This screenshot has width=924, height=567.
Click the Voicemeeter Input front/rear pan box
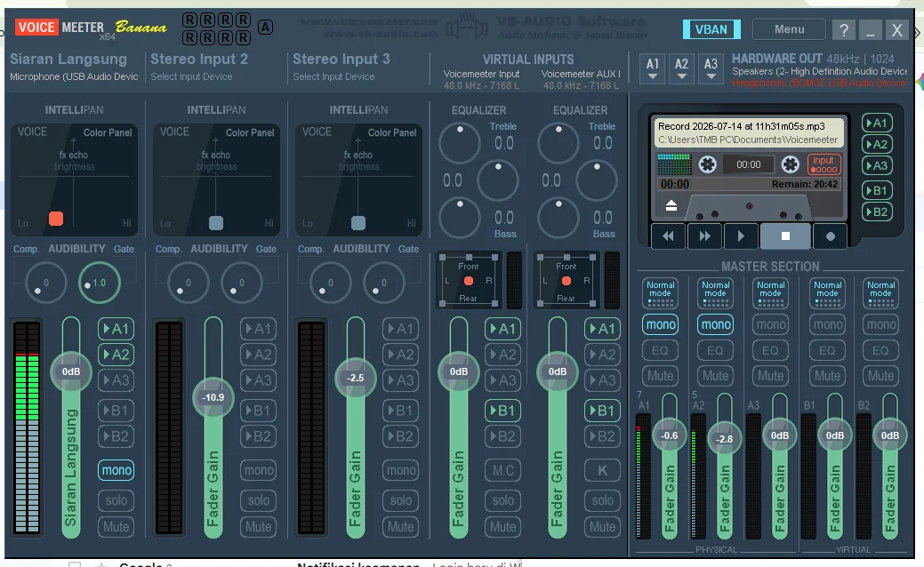pyautogui.click(x=469, y=281)
